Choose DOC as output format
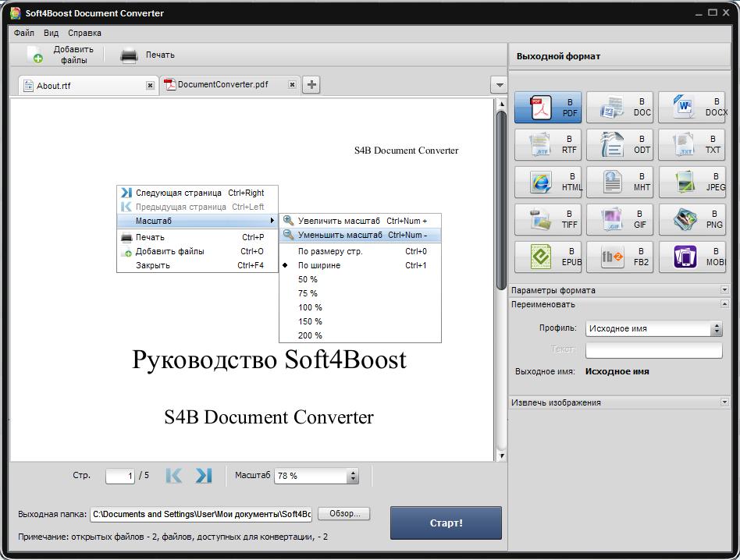 coord(620,108)
